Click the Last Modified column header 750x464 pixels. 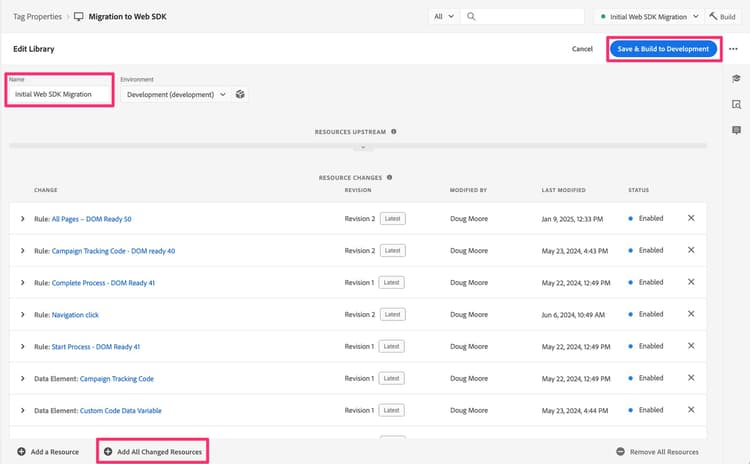click(x=563, y=190)
